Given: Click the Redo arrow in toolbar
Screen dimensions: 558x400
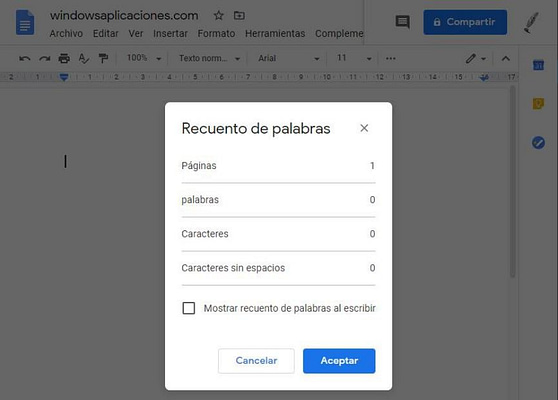Looking at the screenshot, I should pyautogui.click(x=44, y=58).
